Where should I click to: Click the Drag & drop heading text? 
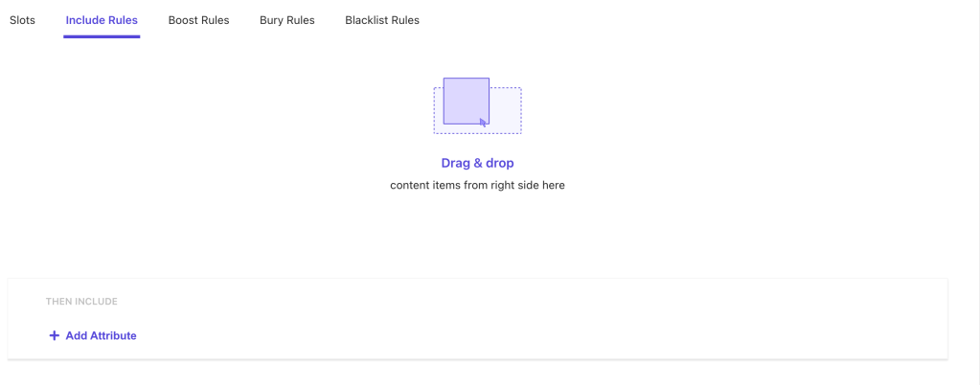[x=477, y=163]
